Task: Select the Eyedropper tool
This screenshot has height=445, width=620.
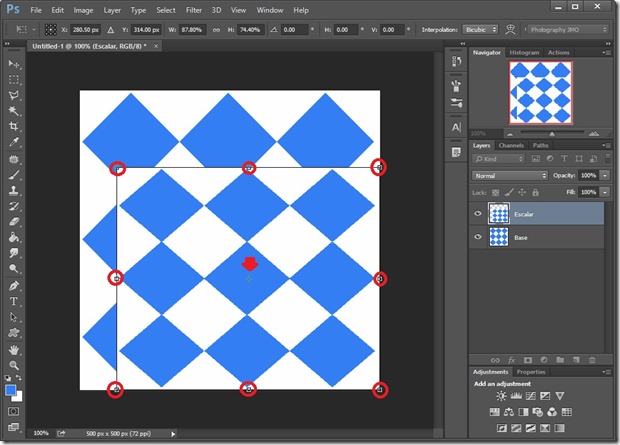Action: click(13, 142)
